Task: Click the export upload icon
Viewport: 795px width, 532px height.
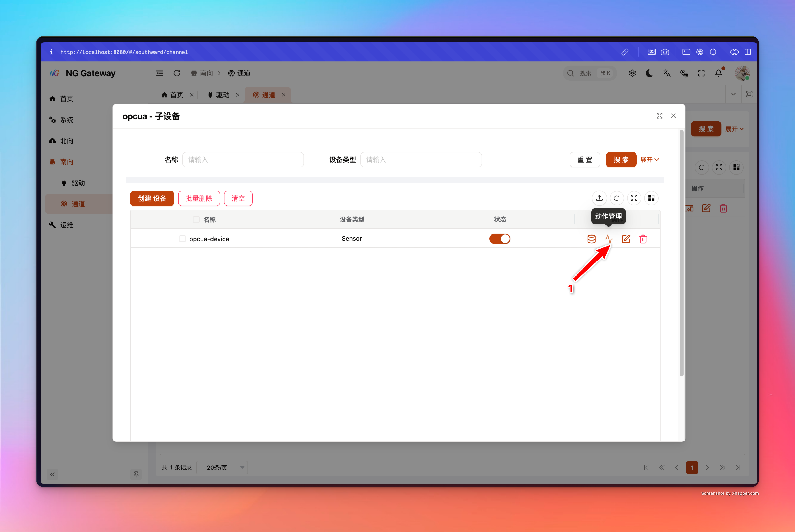Action: click(x=599, y=198)
